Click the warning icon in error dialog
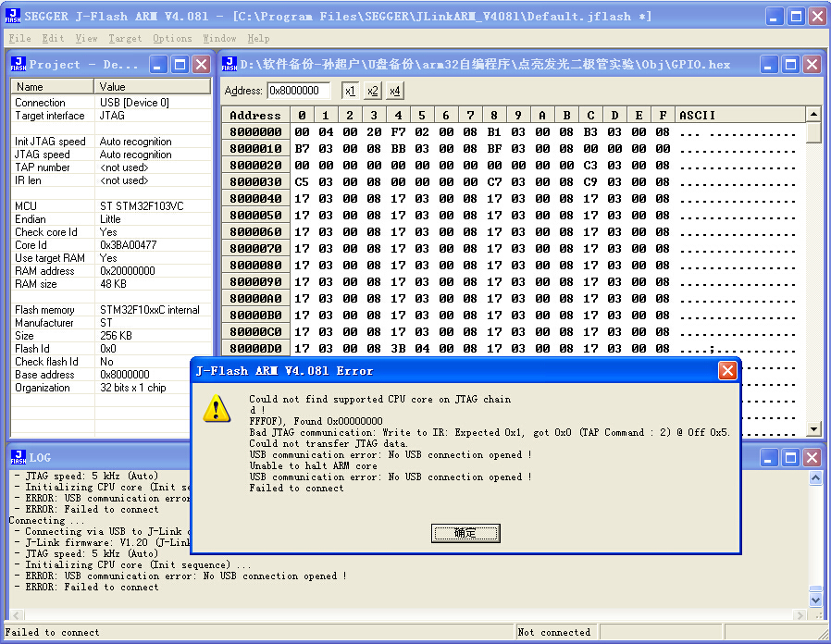The width and height of the screenshot is (831, 644). point(217,409)
